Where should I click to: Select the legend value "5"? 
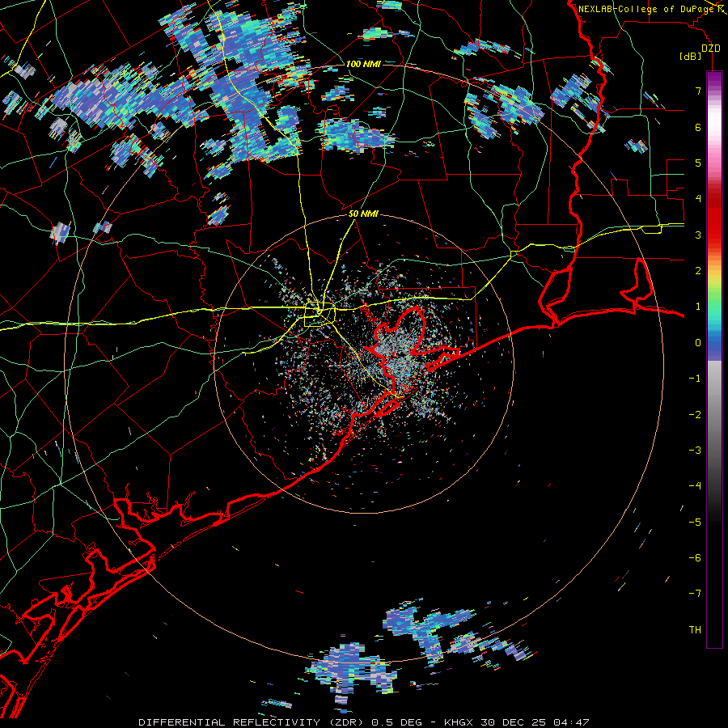pos(698,163)
